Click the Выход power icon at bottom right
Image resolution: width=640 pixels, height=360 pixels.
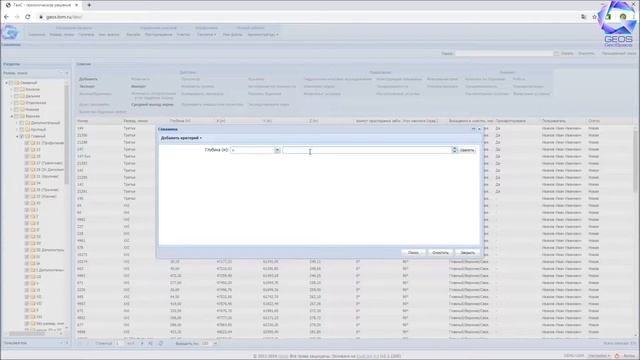click(x=617, y=356)
